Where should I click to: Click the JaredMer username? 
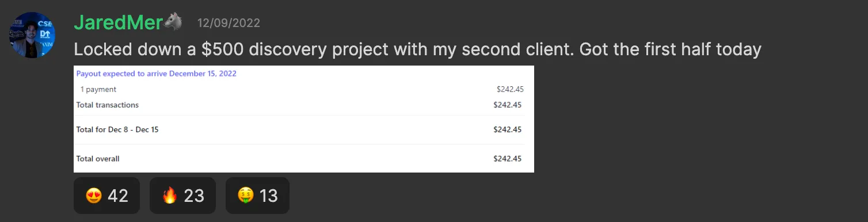tap(119, 22)
